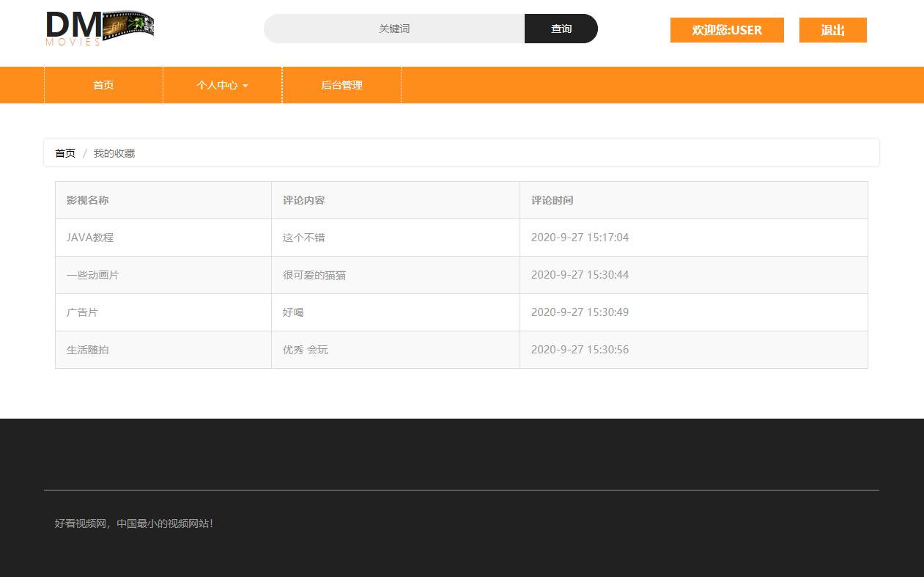924x577 pixels.
Task: Click the 我的收藏 breadcrumb label
Action: click(x=114, y=153)
